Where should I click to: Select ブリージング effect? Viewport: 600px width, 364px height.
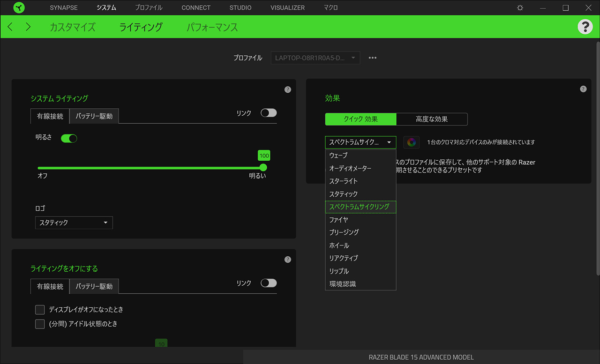pos(360,232)
